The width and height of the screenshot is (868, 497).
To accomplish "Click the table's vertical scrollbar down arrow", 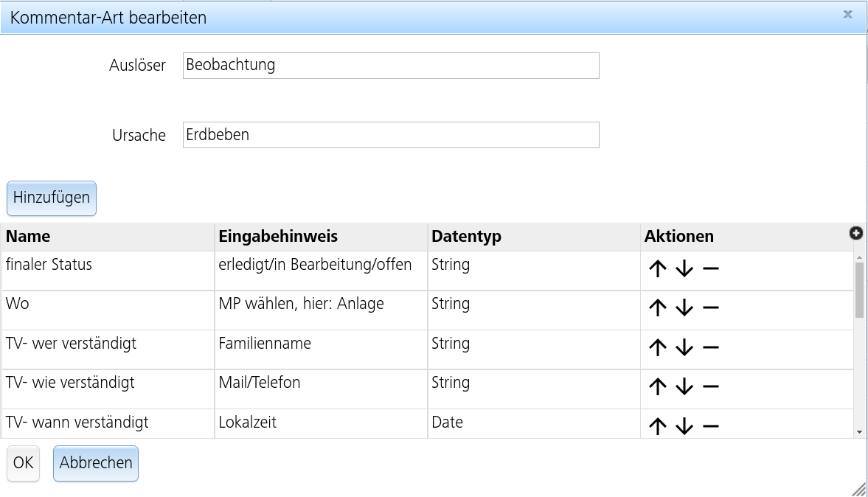I will click(860, 430).
